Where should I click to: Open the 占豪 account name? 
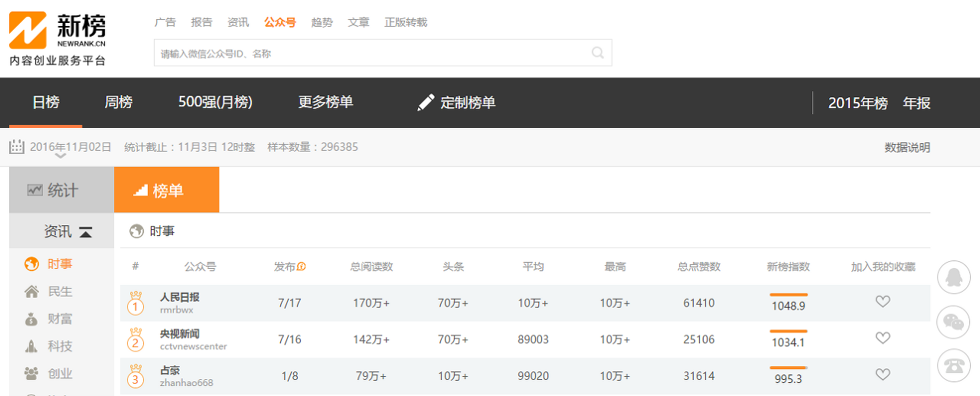(x=170, y=371)
